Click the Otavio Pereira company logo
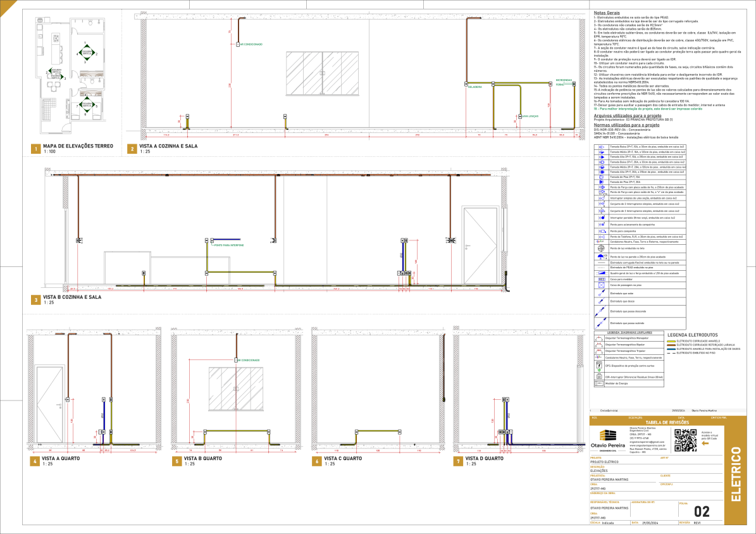The image size is (756, 534). click(x=607, y=437)
